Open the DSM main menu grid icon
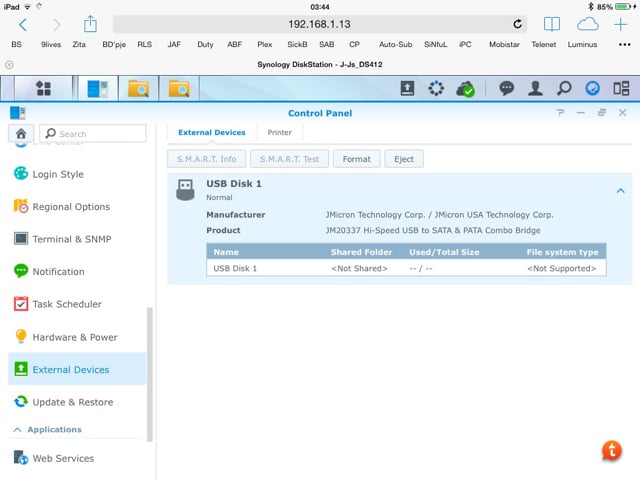This screenshot has height=480, width=640. (x=43, y=89)
